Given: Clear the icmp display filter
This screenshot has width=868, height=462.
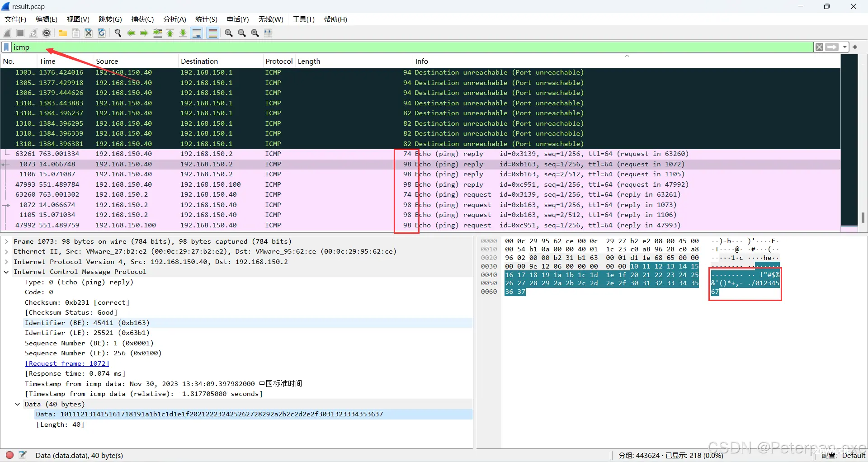Looking at the screenshot, I should (819, 47).
